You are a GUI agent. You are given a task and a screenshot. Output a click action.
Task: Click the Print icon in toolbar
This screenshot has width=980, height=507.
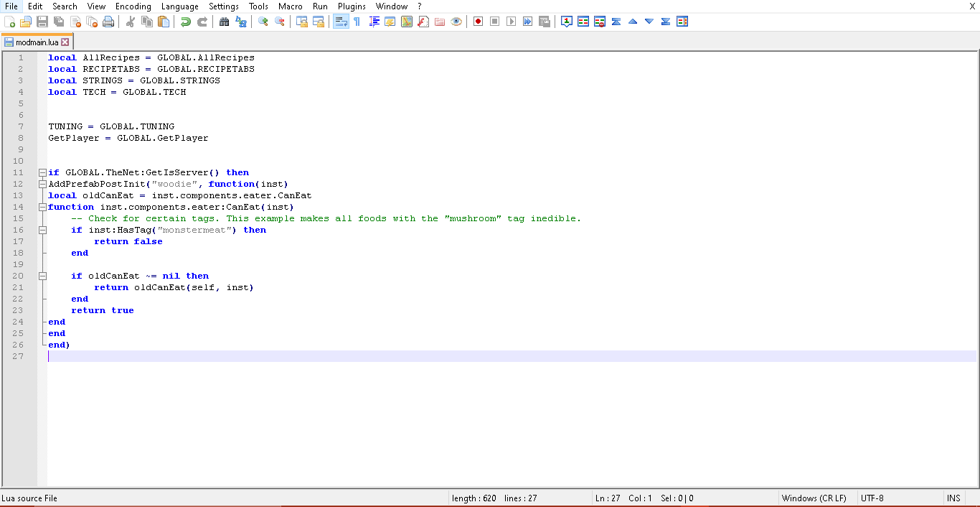pos(108,22)
